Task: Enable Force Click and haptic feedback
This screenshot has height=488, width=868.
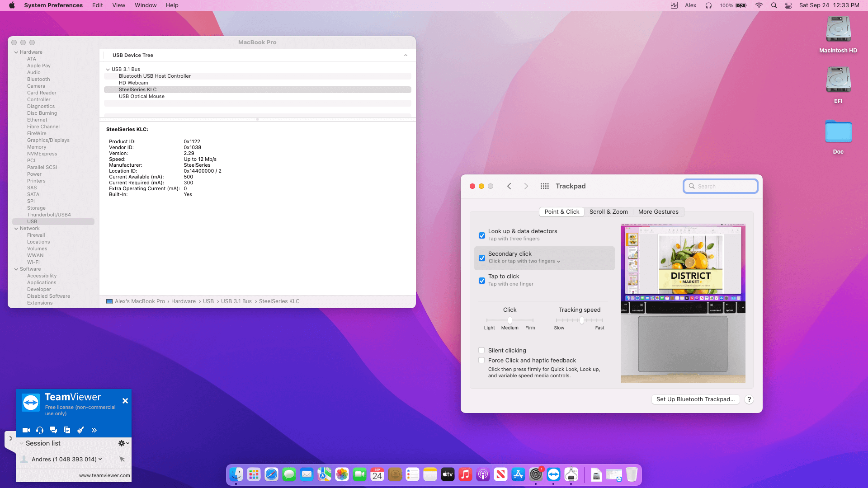Action: coord(482,360)
